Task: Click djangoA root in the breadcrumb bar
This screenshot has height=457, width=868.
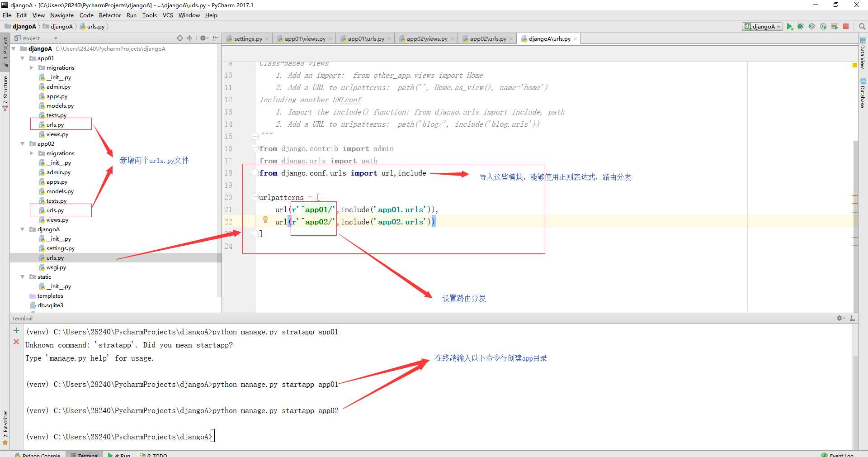Action: click(21, 27)
